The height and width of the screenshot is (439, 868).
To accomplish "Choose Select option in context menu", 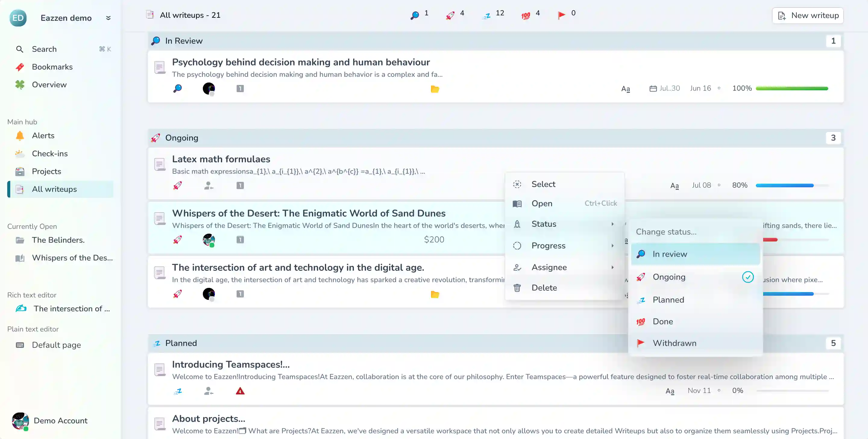I will pyautogui.click(x=543, y=184).
